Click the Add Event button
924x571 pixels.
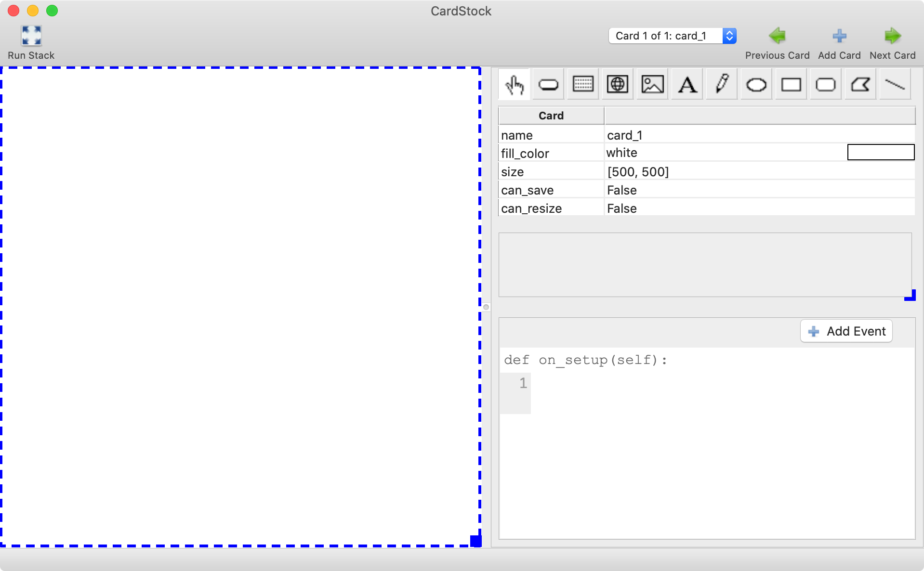coord(846,331)
